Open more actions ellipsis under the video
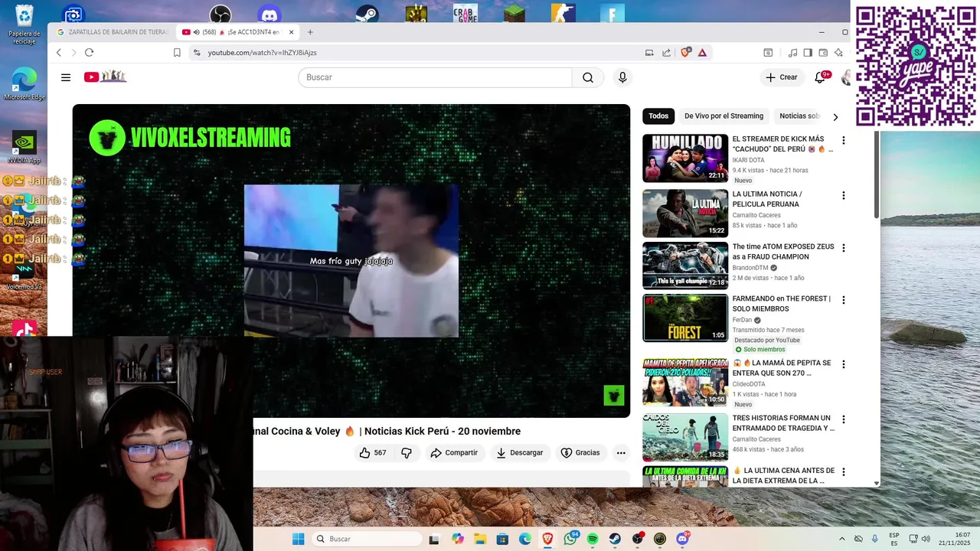 coord(621,453)
